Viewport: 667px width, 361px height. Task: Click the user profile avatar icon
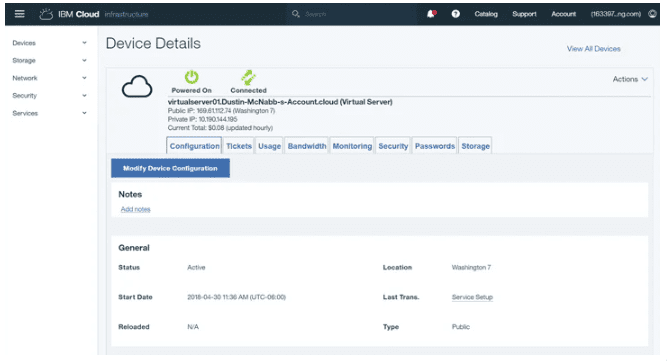point(652,14)
